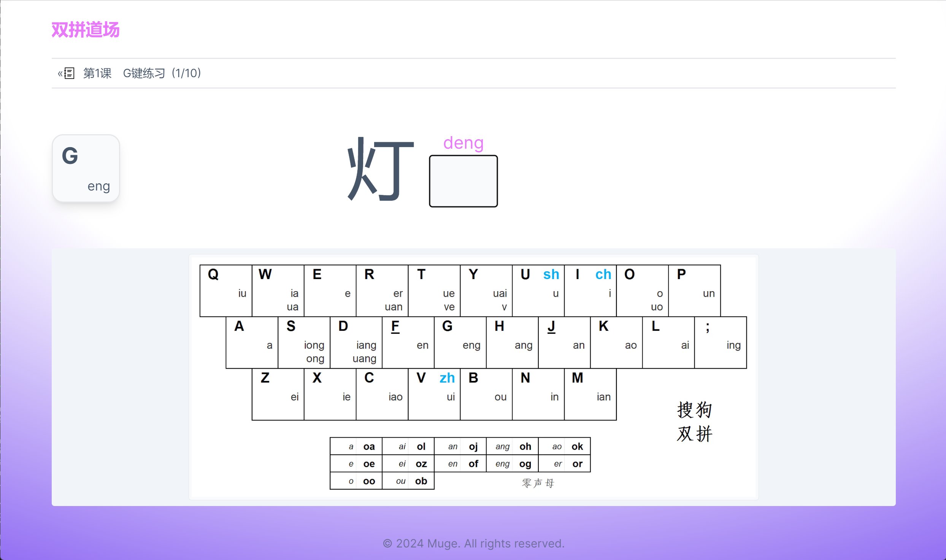
Task: Click the G eng key hint card
Action: [86, 168]
